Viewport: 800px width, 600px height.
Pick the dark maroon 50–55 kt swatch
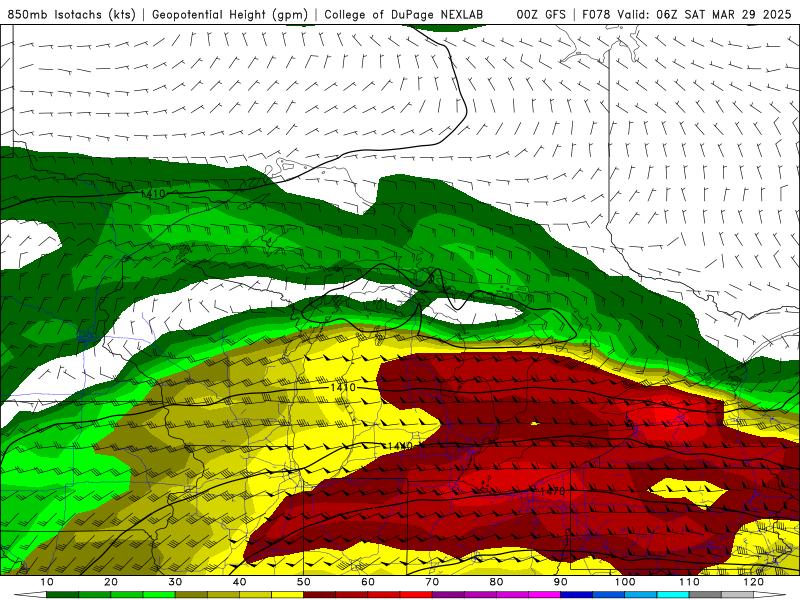319,596
